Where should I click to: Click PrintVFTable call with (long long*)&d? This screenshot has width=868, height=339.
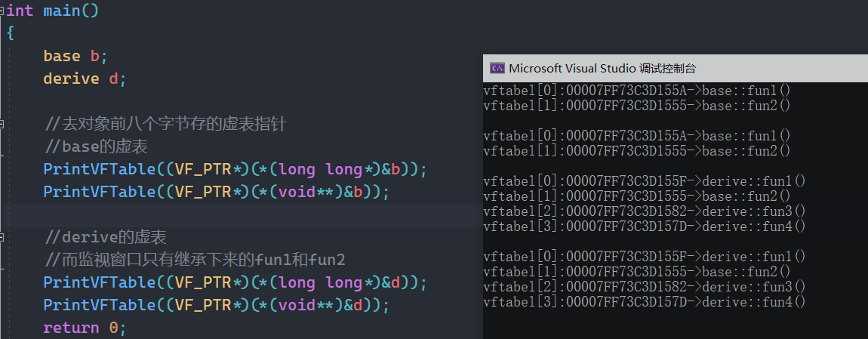(235, 282)
